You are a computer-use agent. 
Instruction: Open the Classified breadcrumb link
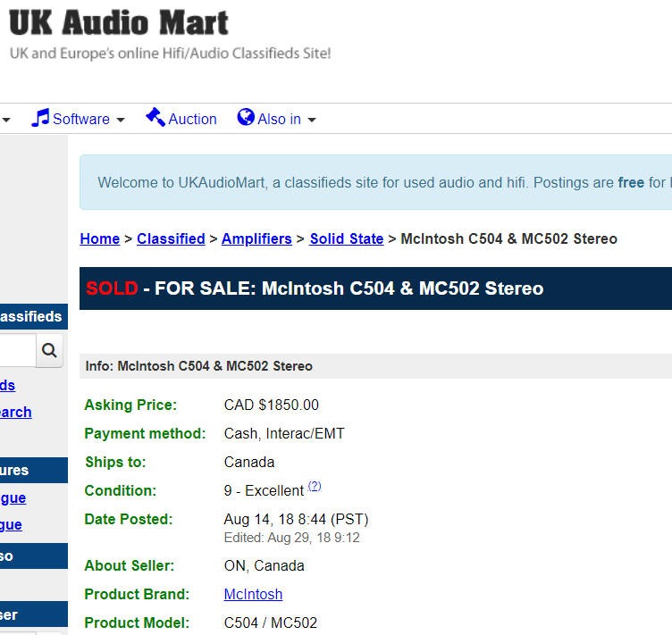[x=171, y=238]
